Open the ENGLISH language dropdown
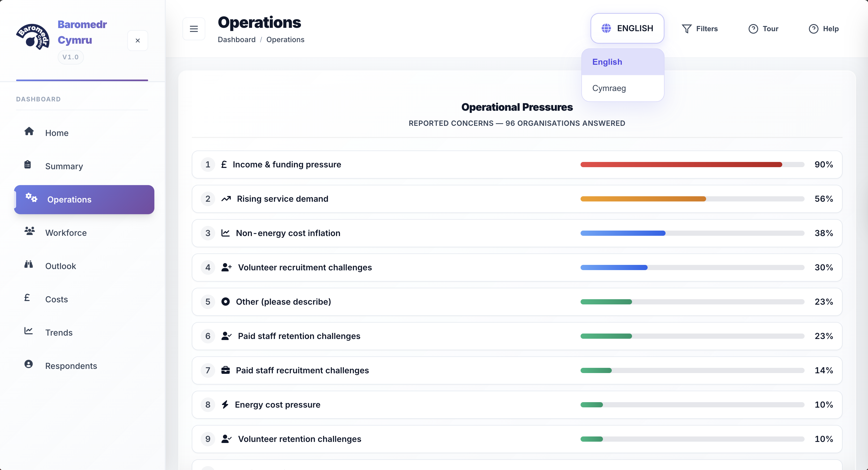The height and width of the screenshot is (470, 868). click(627, 28)
